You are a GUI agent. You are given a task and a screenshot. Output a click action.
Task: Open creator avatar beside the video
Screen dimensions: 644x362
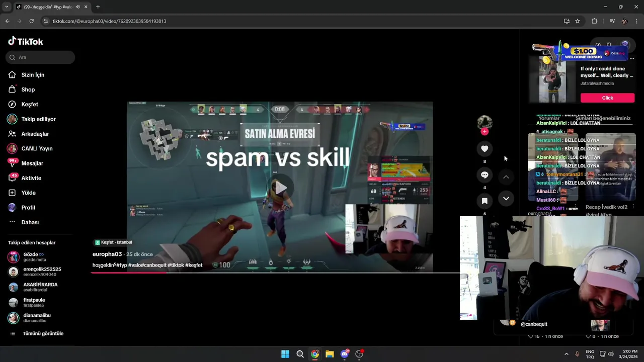click(x=485, y=122)
